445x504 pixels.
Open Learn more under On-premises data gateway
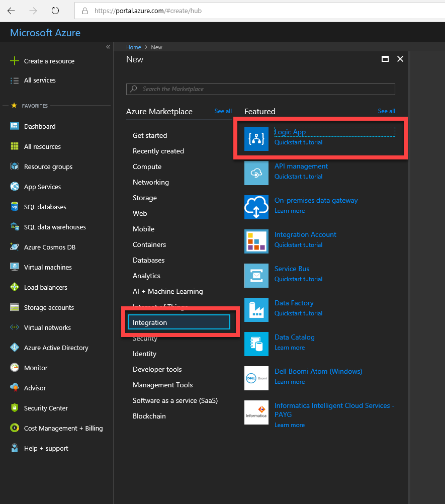(x=290, y=211)
